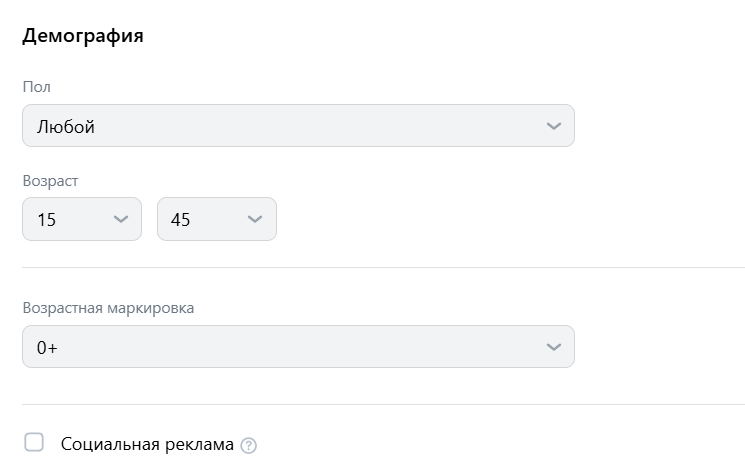This screenshot has width=745, height=470.
Task: Open the Пол gender dropdown
Action: pyautogui.click(x=298, y=126)
